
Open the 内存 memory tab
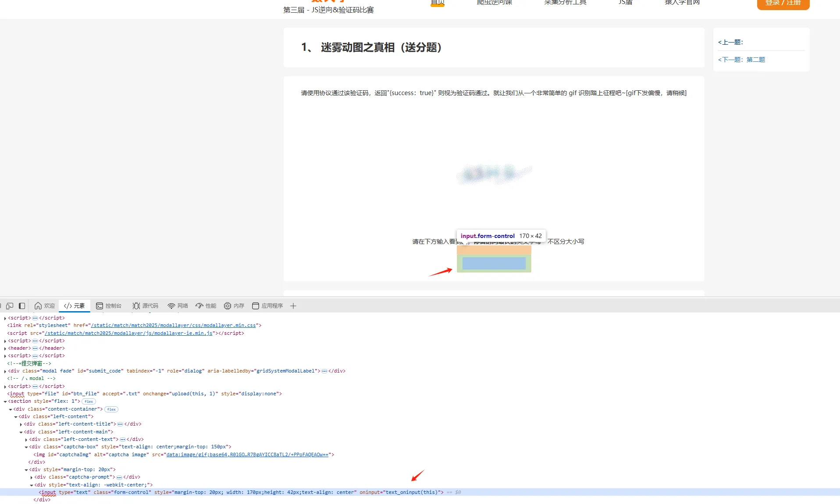234,306
